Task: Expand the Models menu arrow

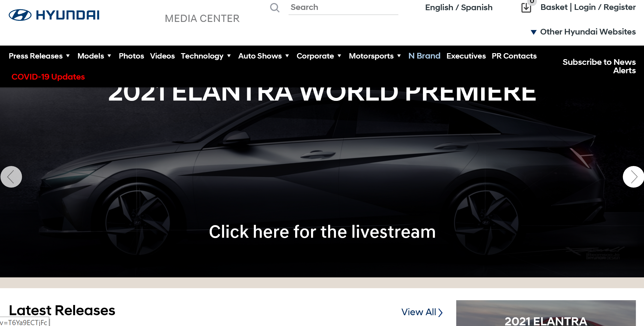Action: [x=109, y=56]
